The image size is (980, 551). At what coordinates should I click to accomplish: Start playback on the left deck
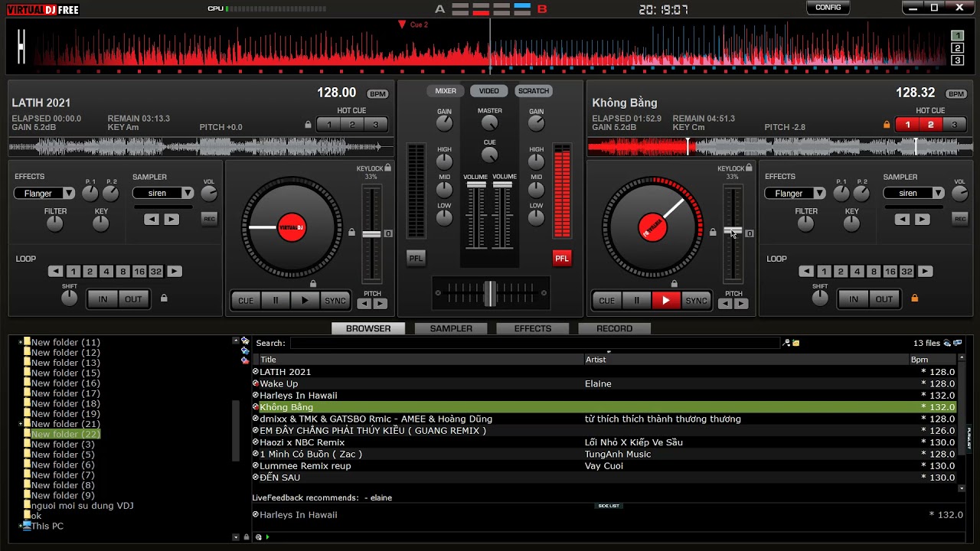[305, 301]
